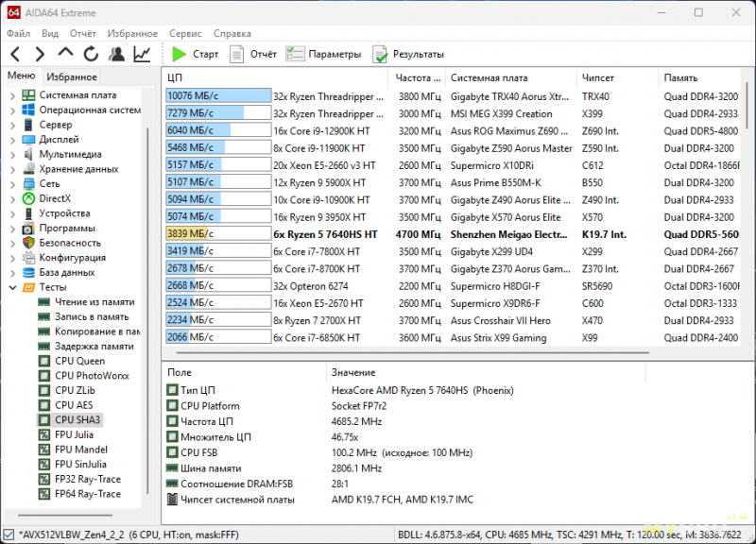Select the Безопасность shield icon
Viewport: 756px width, 544px height.
click(29, 243)
